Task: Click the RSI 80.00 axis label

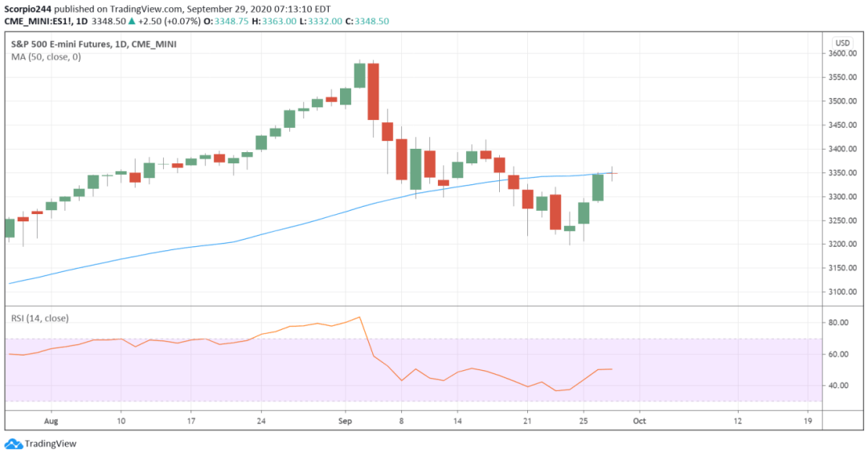Action: (x=838, y=323)
